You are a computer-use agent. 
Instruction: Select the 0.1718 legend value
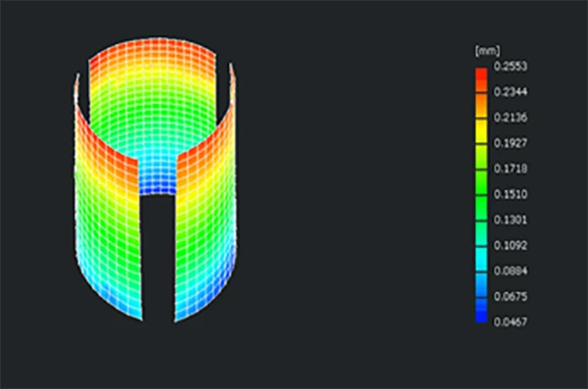click(x=511, y=169)
